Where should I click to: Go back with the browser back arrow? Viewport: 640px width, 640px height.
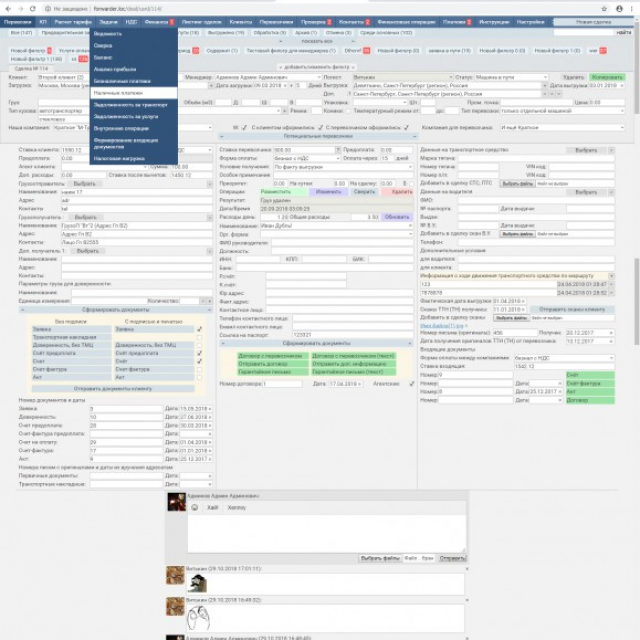point(8,9)
